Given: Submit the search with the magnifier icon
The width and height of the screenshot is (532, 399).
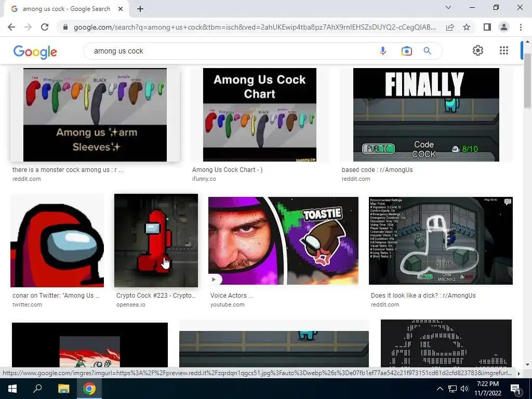Looking at the screenshot, I should coord(427,51).
